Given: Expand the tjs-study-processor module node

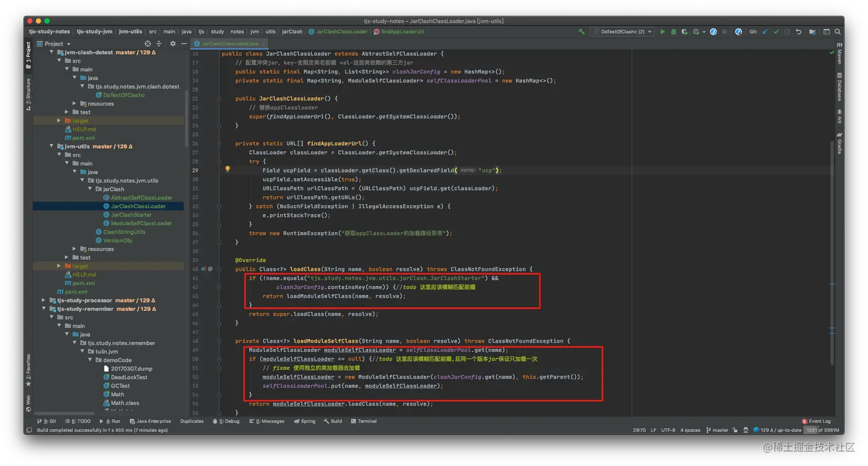Looking at the screenshot, I should coord(44,300).
